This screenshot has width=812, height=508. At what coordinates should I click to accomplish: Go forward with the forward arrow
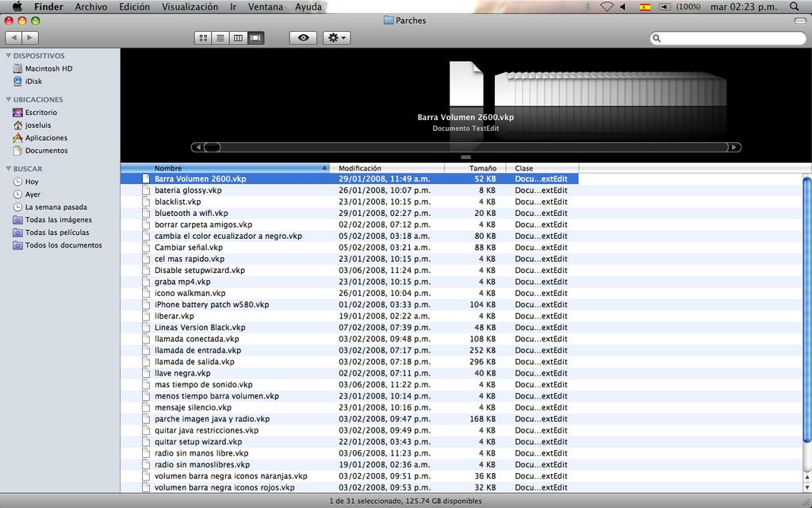(x=30, y=38)
